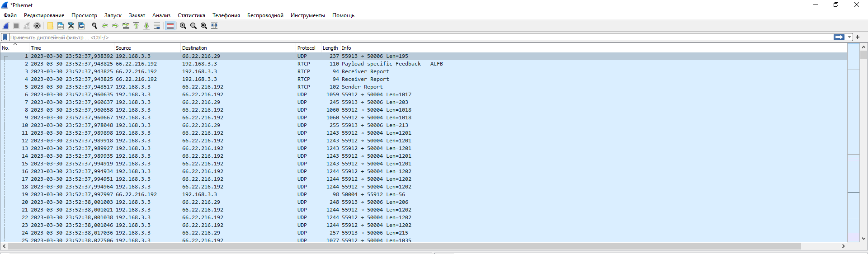Image resolution: width=868 pixels, height=254 pixels.
Task: Toggle packet colorization rules
Action: (170, 26)
